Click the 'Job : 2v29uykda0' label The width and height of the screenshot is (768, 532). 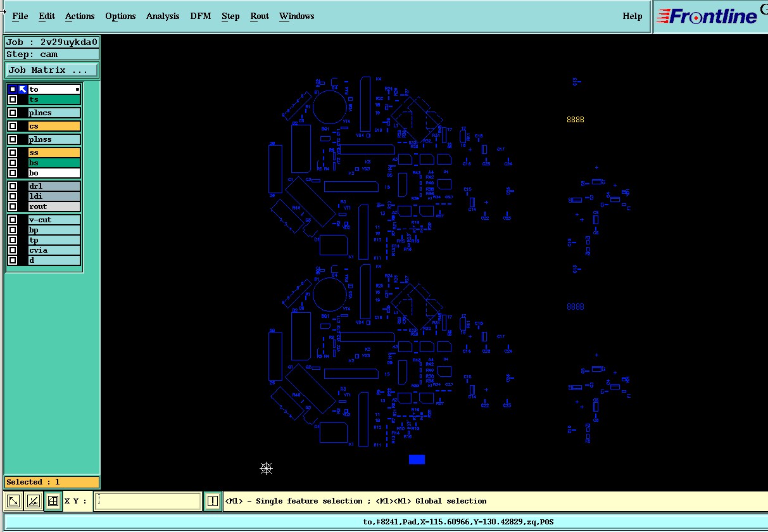coord(52,42)
